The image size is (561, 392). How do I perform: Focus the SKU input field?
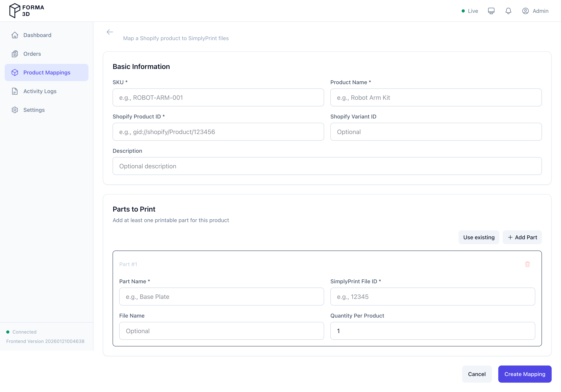(x=218, y=97)
